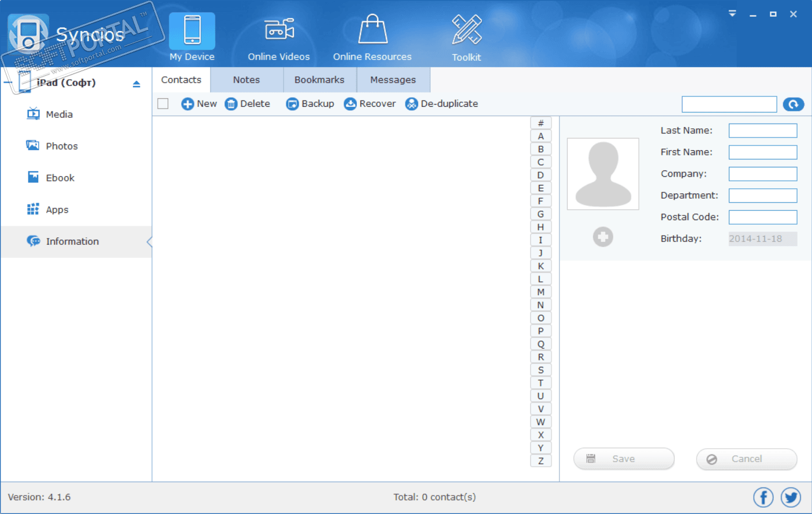Image resolution: width=812 pixels, height=514 pixels.
Task: Open the Online Resources section
Action: [x=373, y=38]
